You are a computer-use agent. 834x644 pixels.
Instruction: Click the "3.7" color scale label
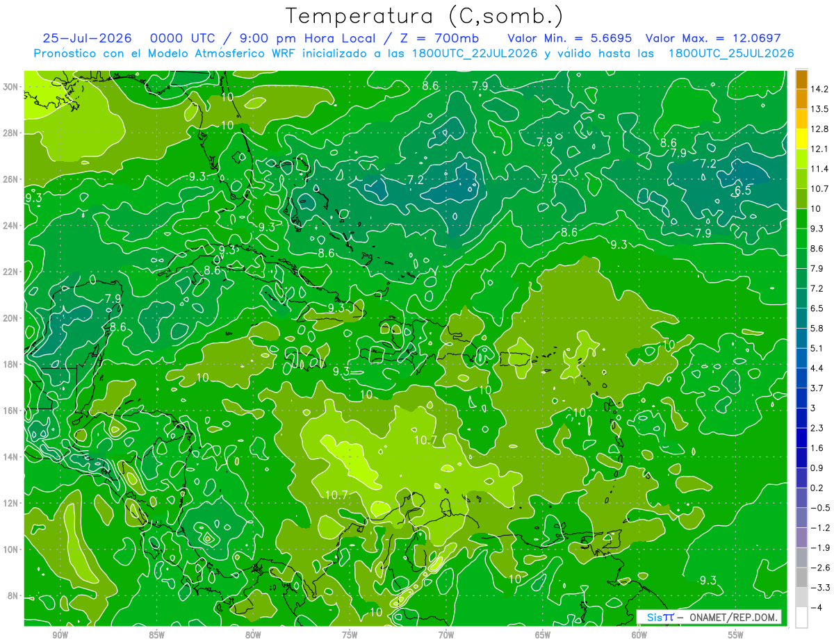(x=817, y=388)
